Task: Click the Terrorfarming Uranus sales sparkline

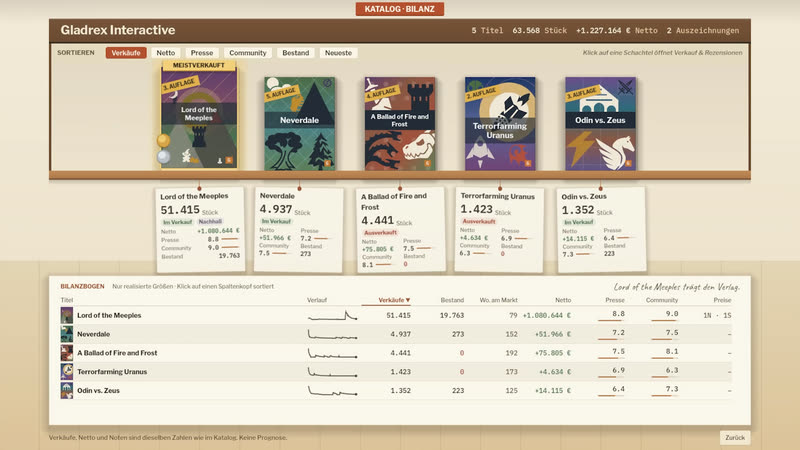Action: point(332,372)
